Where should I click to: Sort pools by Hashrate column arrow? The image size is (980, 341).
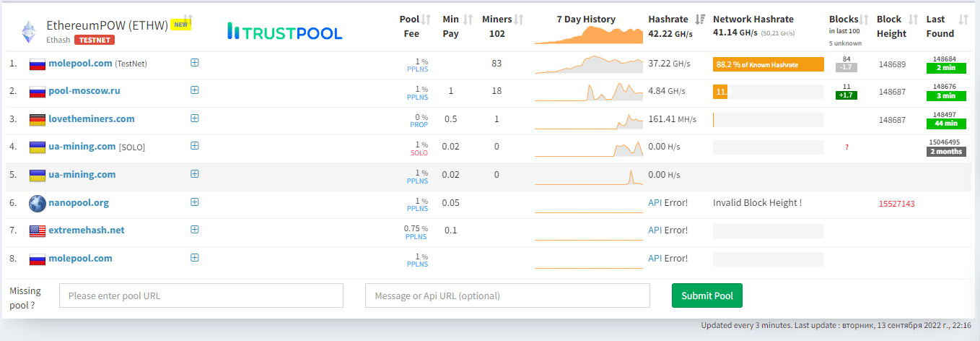700,20
